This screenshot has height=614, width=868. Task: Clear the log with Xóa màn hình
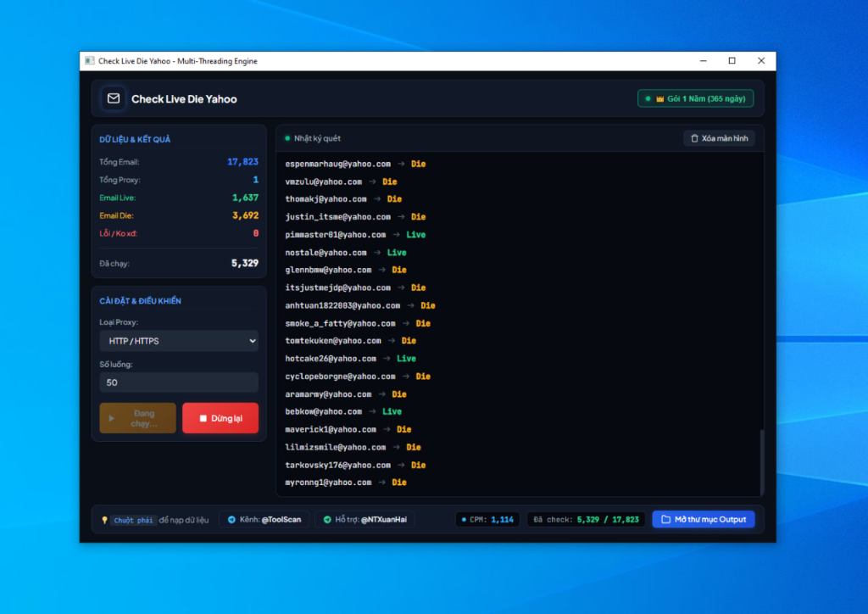[x=719, y=138]
